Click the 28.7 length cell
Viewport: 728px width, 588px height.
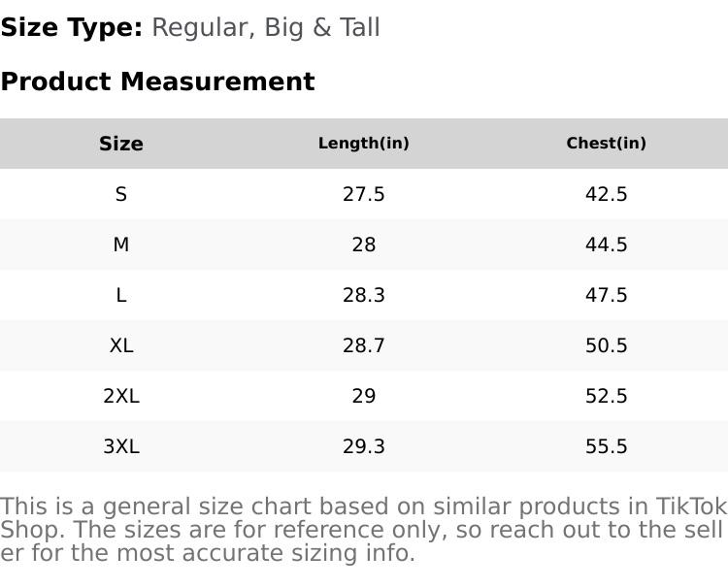click(x=364, y=345)
